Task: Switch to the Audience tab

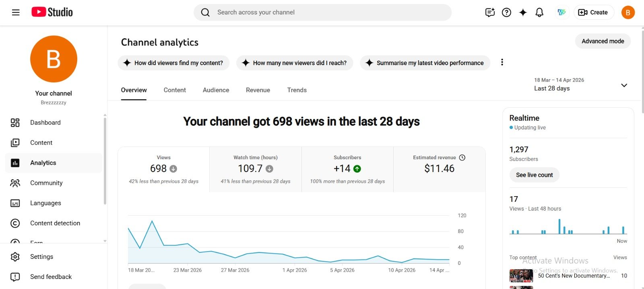Action: click(216, 90)
